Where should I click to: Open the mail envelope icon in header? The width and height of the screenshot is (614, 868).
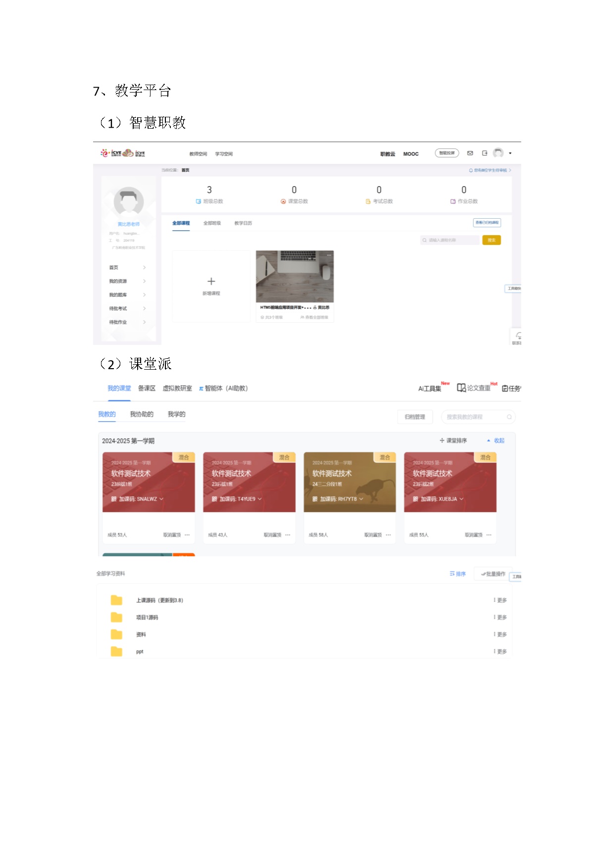coord(470,153)
